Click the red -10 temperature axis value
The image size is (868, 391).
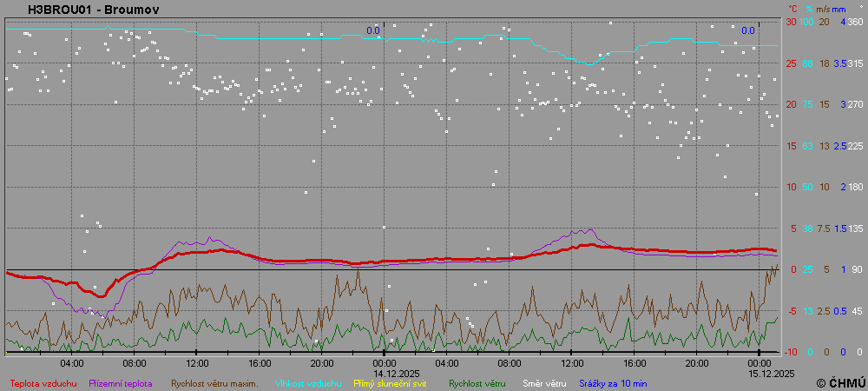(x=791, y=352)
